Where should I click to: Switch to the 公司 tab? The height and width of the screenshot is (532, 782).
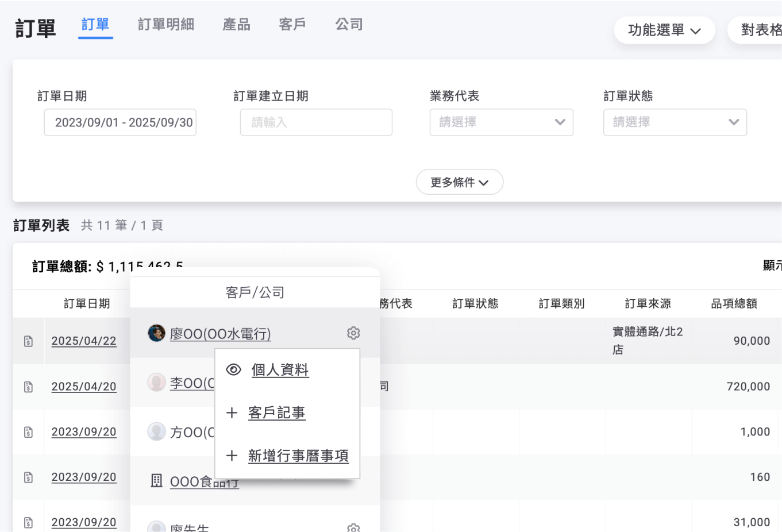coord(349,24)
